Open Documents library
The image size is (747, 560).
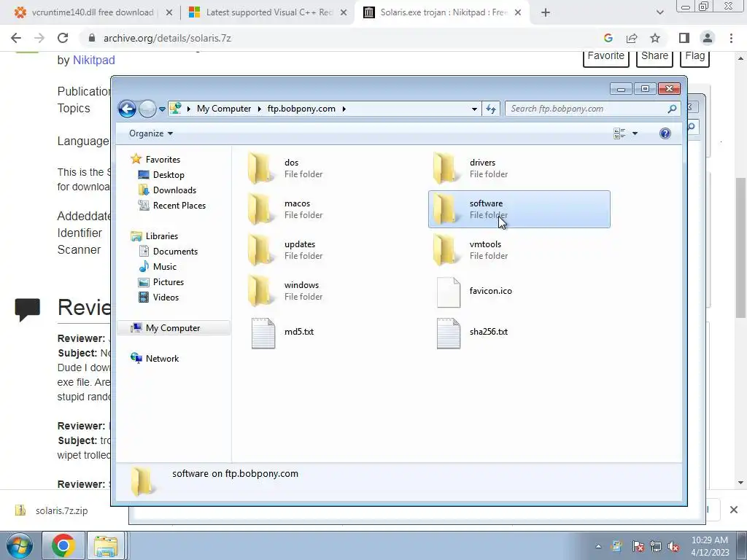(175, 252)
